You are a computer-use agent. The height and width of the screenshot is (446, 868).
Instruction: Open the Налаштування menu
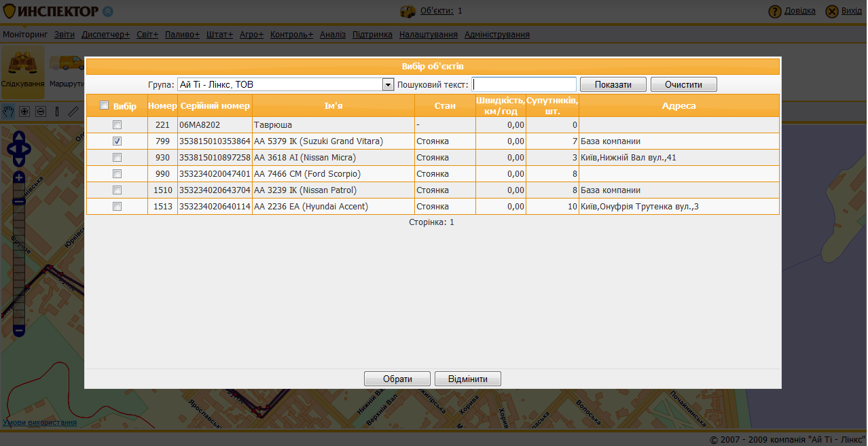(x=429, y=34)
